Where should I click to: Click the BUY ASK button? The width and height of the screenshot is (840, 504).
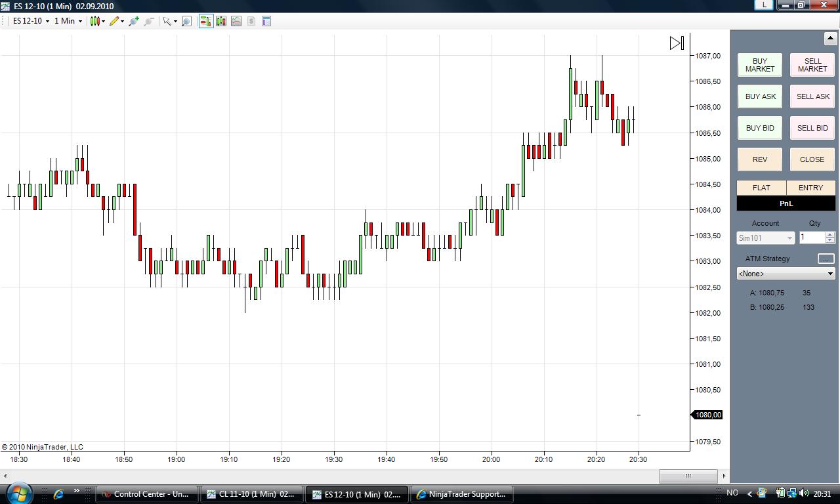[760, 96]
